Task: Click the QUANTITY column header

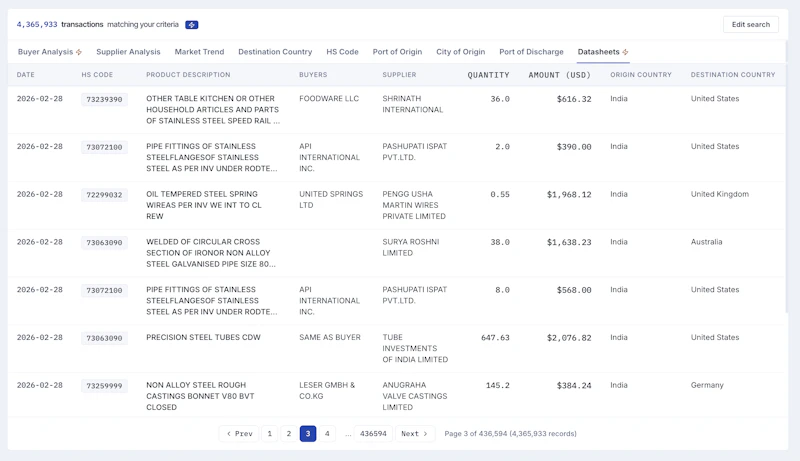Action: click(x=488, y=75)
